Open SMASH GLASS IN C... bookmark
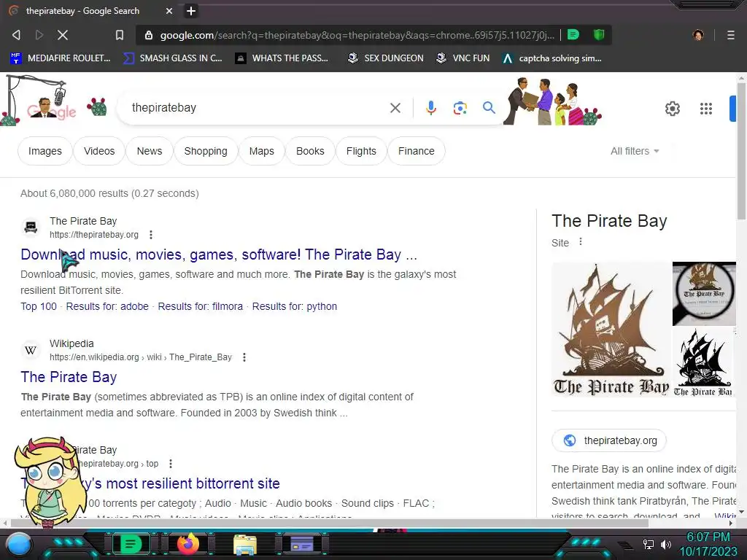 point(173,58)
